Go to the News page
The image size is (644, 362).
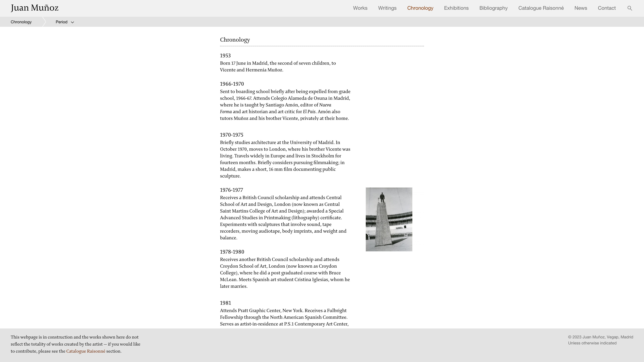[x=580, y=8]
